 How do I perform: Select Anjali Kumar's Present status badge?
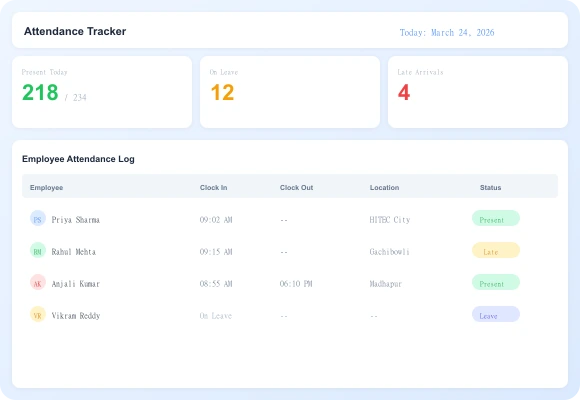tap(496, 282)
